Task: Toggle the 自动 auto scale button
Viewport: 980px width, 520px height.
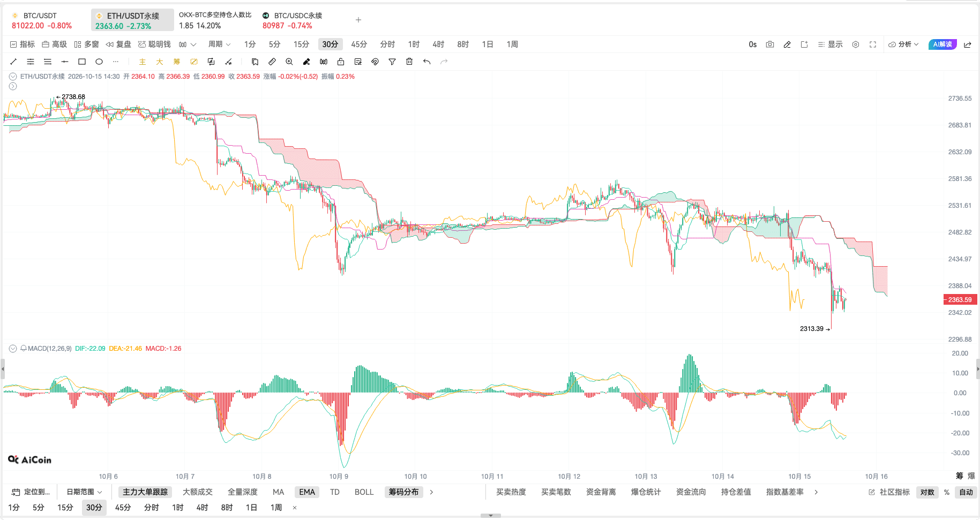Action: [966, 492]
